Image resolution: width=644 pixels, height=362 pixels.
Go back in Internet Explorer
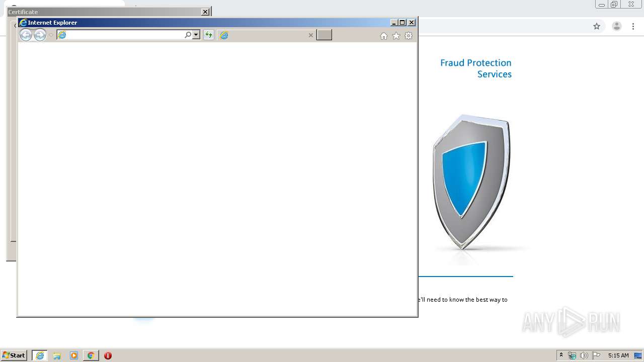pyautogui.click(x=26, y=35)
